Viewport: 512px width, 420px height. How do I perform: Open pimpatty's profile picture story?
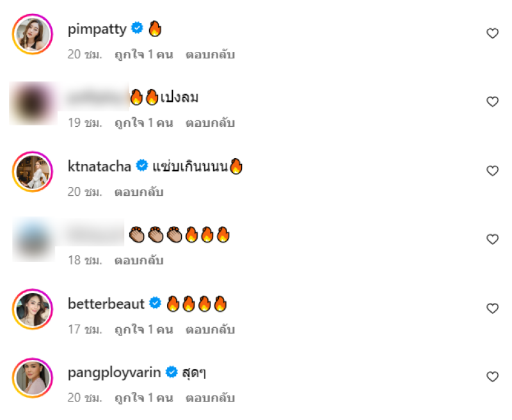tap(33, 34)
